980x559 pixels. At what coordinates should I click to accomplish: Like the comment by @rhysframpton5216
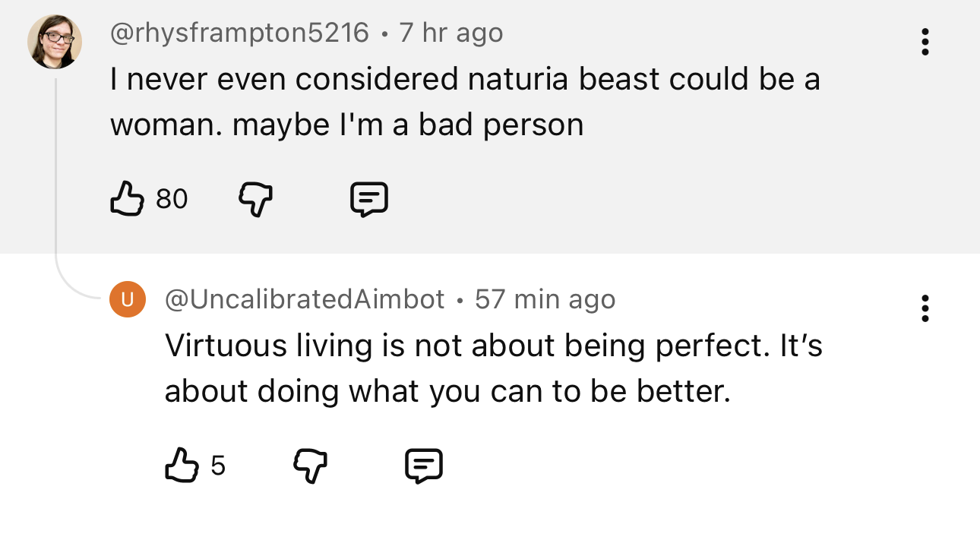tap(127, 199)
